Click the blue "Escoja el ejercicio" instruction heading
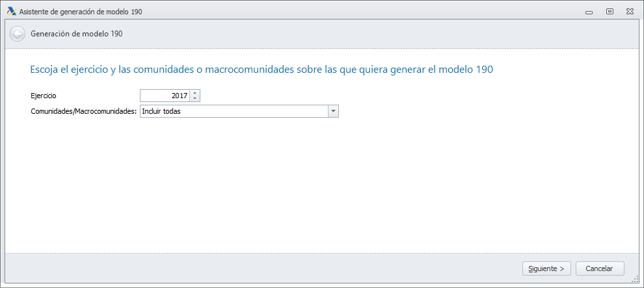This screenshot has width=644, height=288. click(262, 70)
